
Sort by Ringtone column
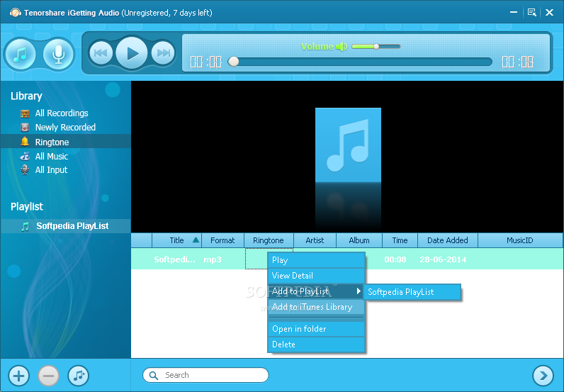(x=269, y=240)
